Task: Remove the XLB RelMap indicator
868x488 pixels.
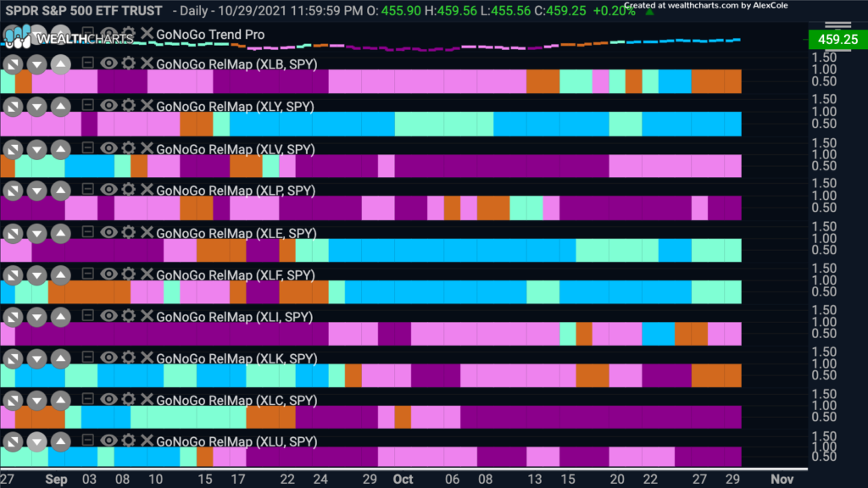Action: click(147, 63)
